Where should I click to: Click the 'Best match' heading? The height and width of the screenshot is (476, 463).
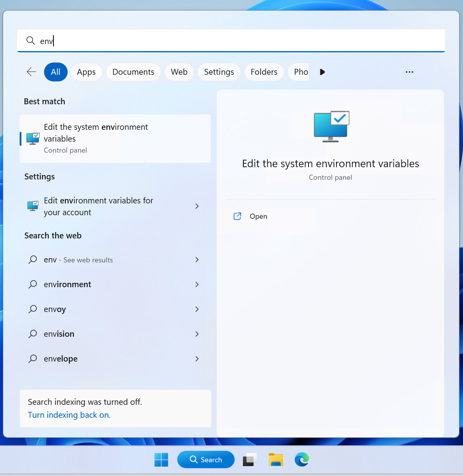coord(44,101)
